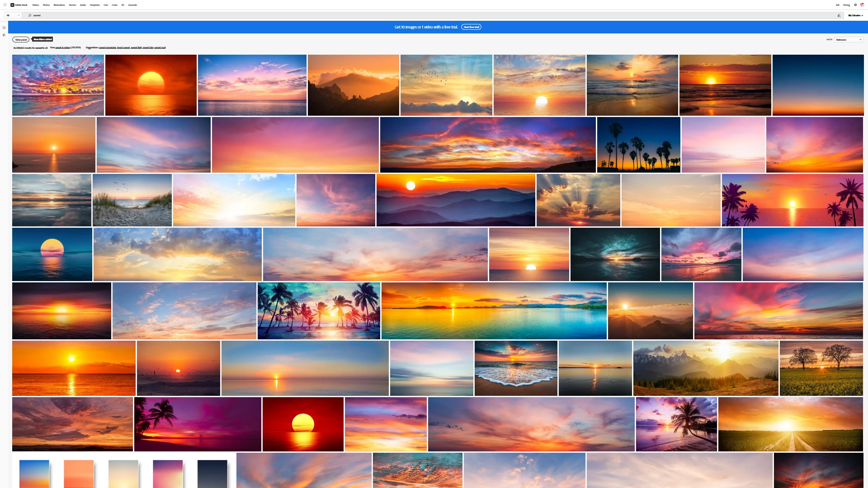The image size is (868, 488).
Task: Follow the beach sunset suggestion link
Action: (x=123, y=47)
